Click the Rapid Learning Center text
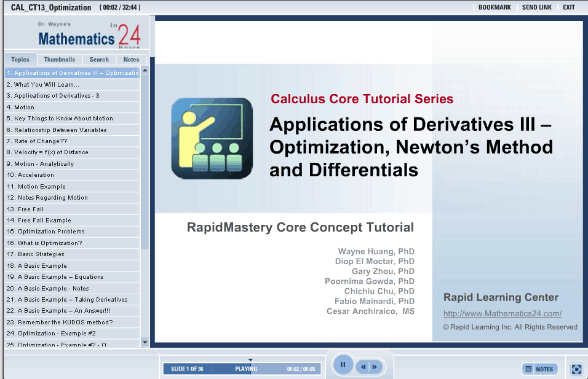Image resolution: width=588 pixels, height=379 pixels. tap(501, 297)
